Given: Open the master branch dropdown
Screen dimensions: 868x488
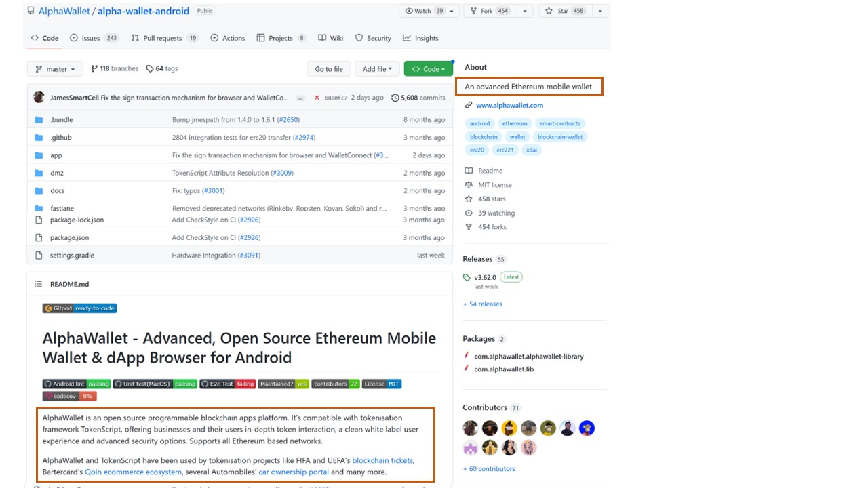Looking at the screenshot, I should coord(56,69).
